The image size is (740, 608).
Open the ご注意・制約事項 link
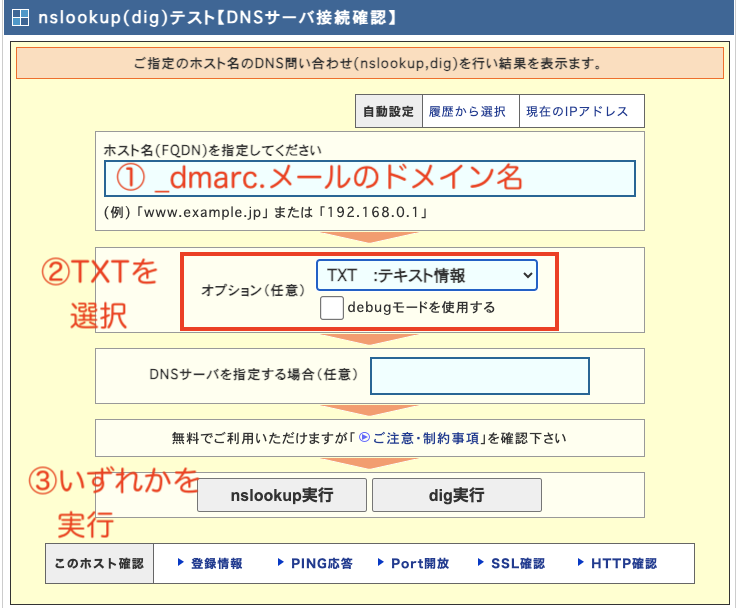(426, 439)
